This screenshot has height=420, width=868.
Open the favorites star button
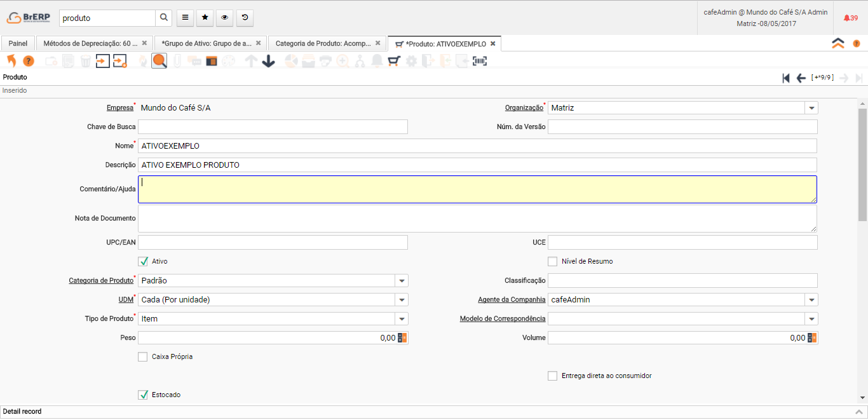205,18
